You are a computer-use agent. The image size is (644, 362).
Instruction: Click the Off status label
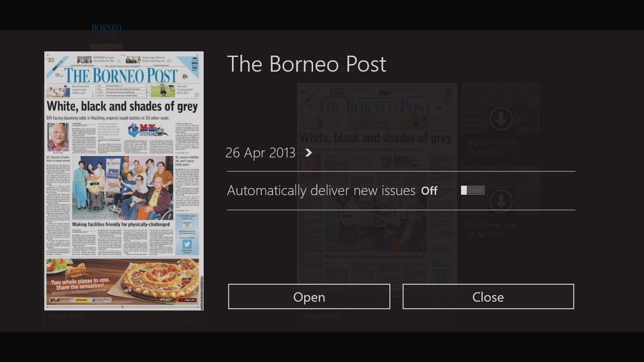[429, 191]
